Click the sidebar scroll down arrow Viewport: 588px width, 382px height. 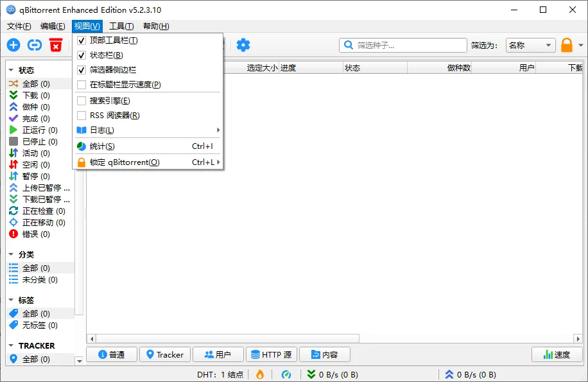(x=79, y=361)
